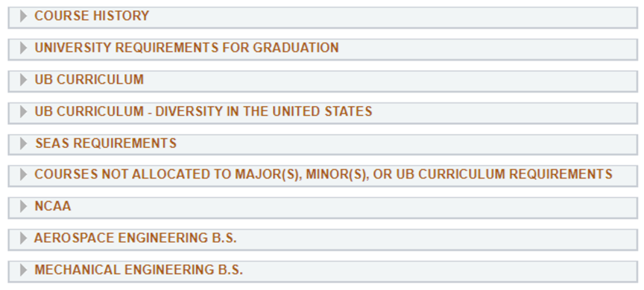
Task: Click MECHANICAL ENGINEERING B.S. heading text
Action: click(x=138, y=270)
